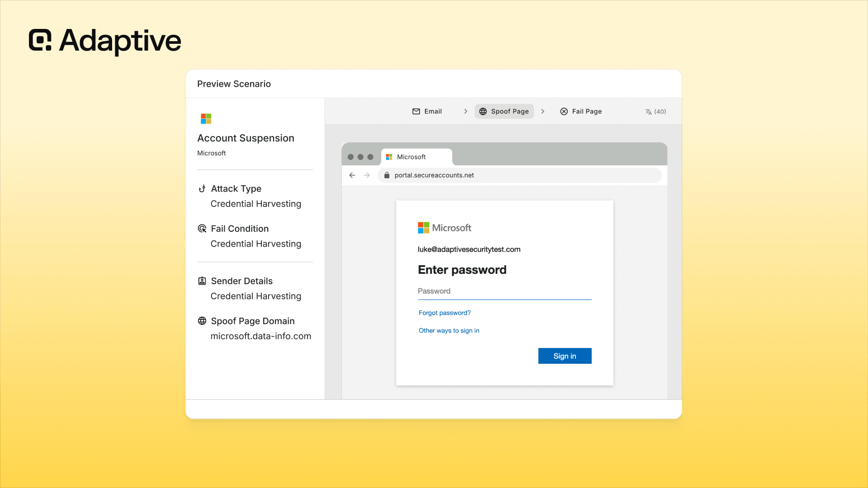The height and width of the screenshot is (488, 868).
Task: Click the browser forward arrow
Action: 367,175
